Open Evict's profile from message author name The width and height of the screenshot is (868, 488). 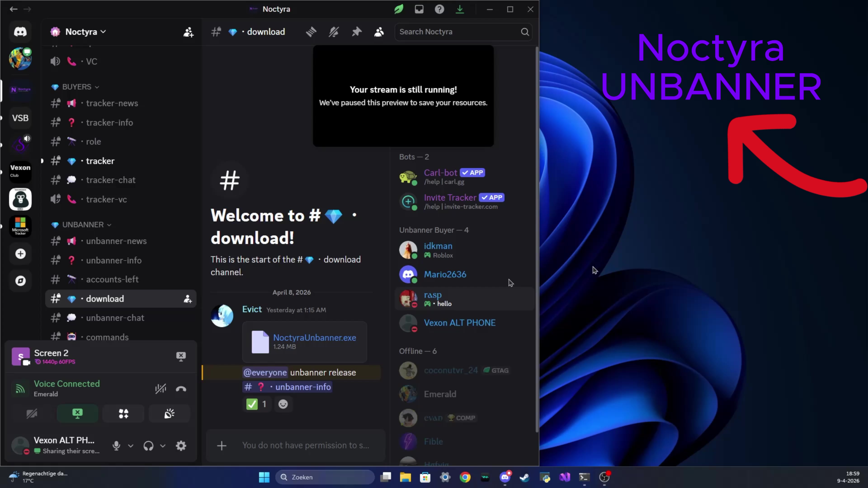coord(252,309)
